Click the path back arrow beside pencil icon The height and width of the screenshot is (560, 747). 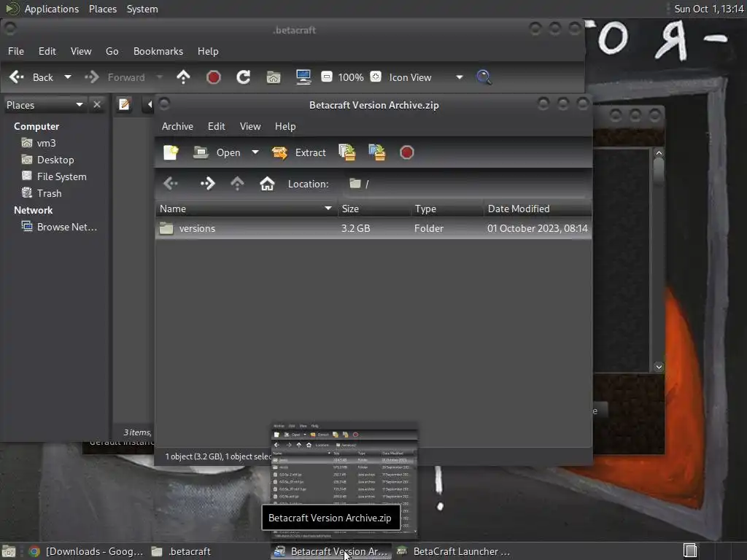click(x=149, y=104)
